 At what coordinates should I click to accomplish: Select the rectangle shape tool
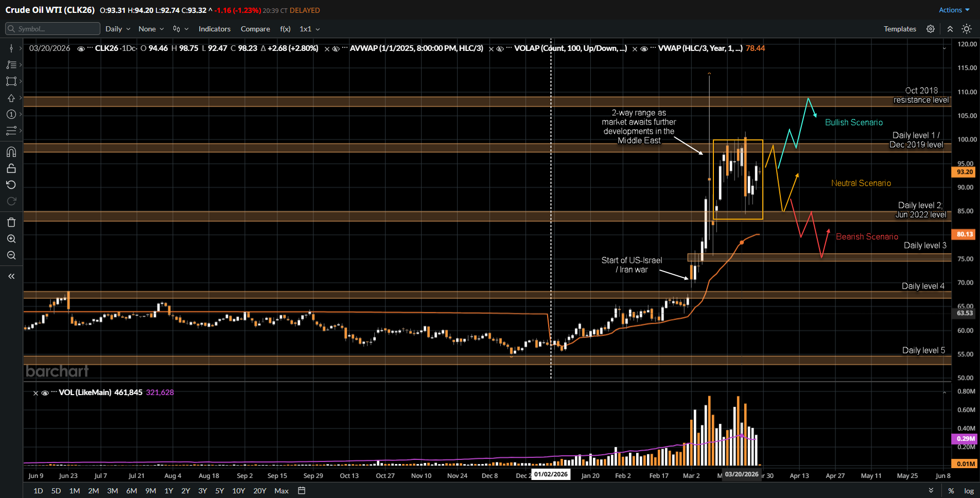click(x=11, y=81)
